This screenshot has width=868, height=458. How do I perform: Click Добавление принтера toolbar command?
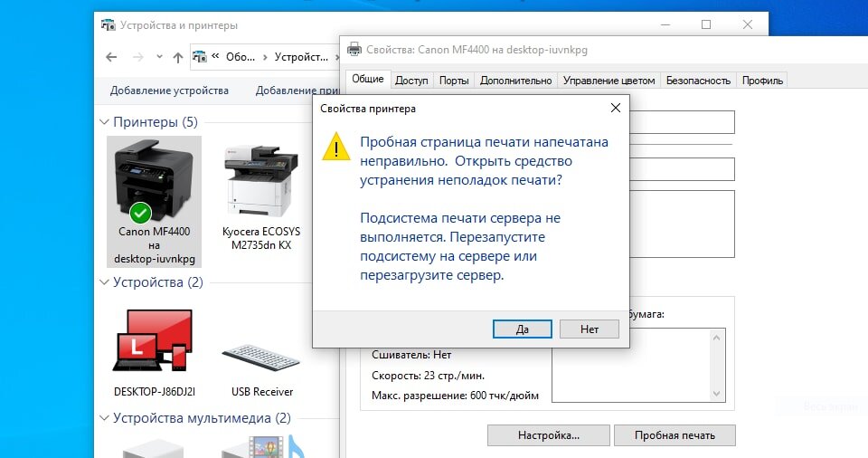[x=297, y=91]
